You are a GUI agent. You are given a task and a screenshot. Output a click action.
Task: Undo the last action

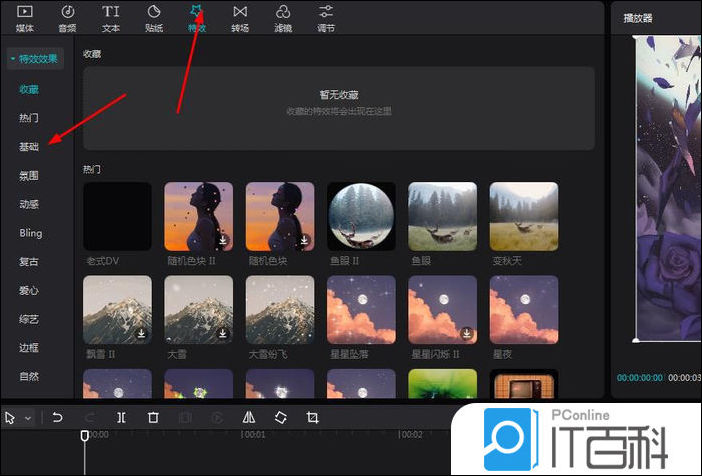(57, 418)
